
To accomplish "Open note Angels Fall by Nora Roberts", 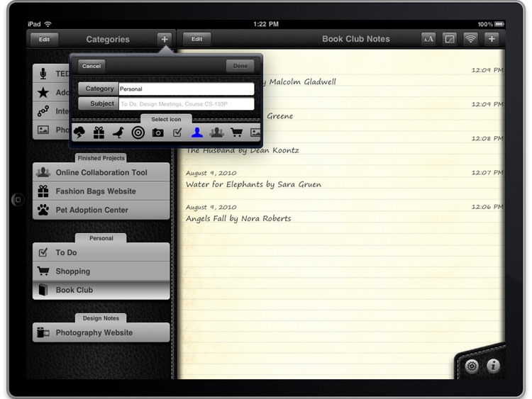I will coord(238,219).
